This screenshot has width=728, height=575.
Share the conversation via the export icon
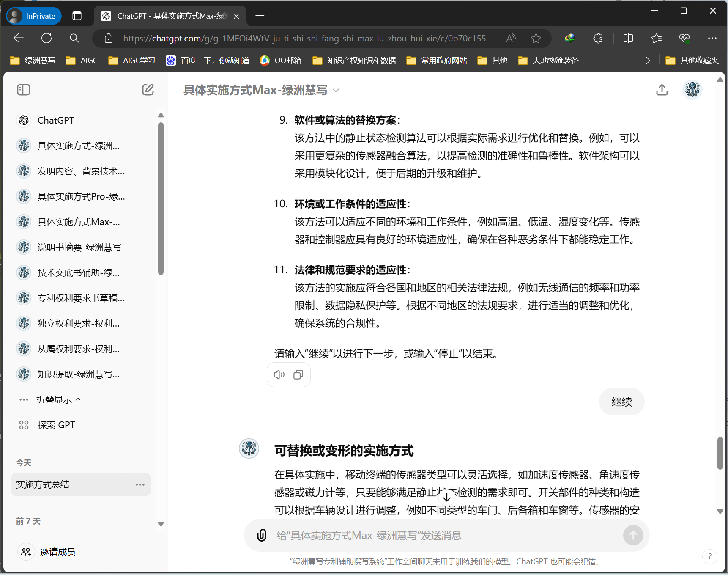[662, 90]
